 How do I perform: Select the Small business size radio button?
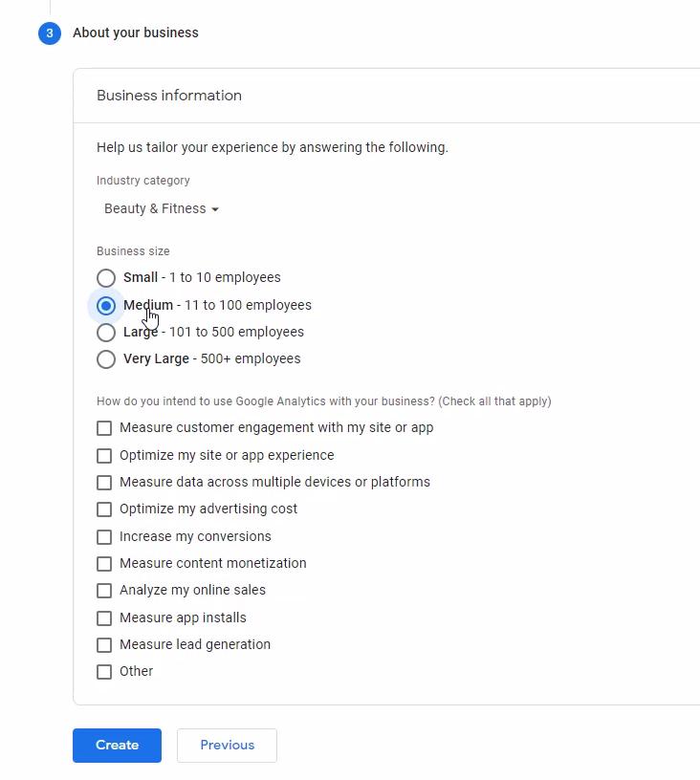106,277
